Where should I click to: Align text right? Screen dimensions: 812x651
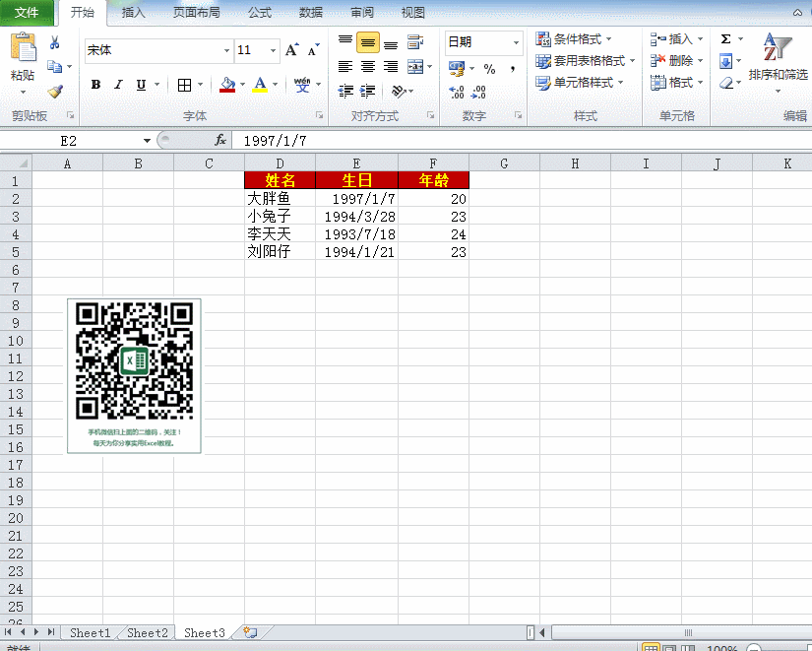point(391,66)
